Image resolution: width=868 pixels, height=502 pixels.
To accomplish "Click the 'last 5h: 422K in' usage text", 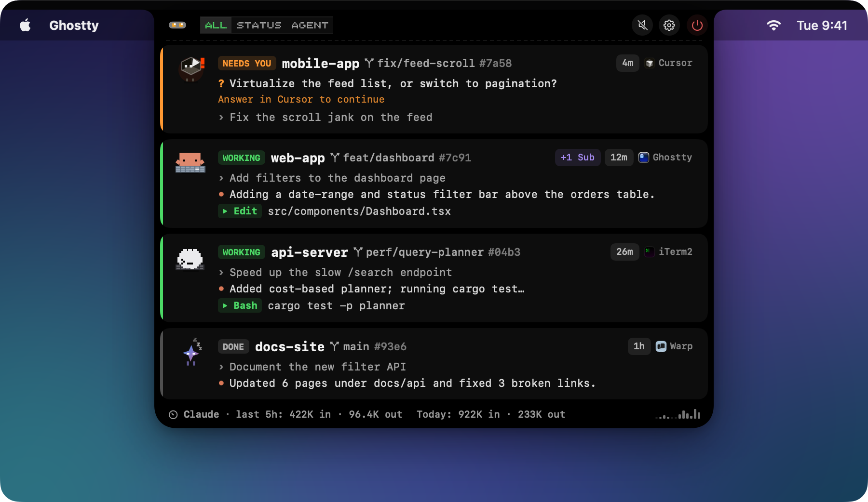I will 283,414.
